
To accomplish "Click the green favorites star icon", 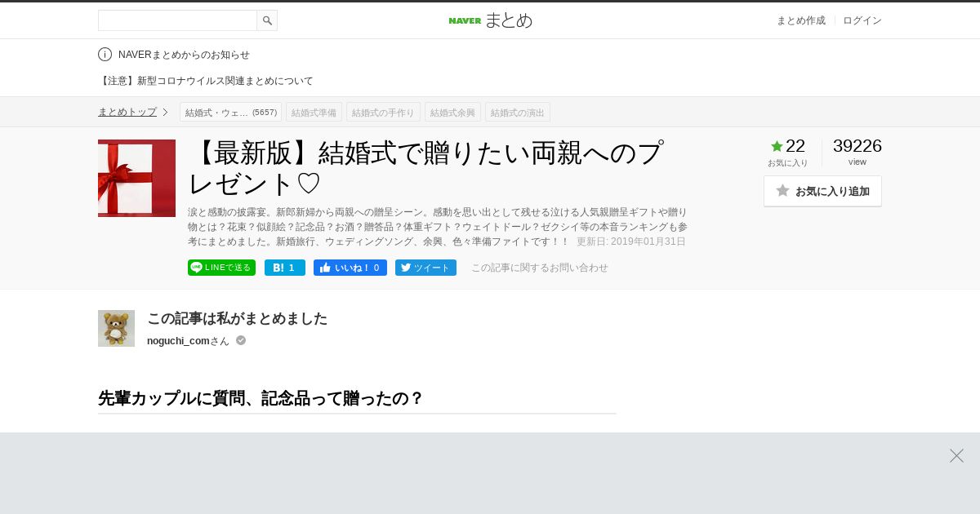I will tap(777, 146).
